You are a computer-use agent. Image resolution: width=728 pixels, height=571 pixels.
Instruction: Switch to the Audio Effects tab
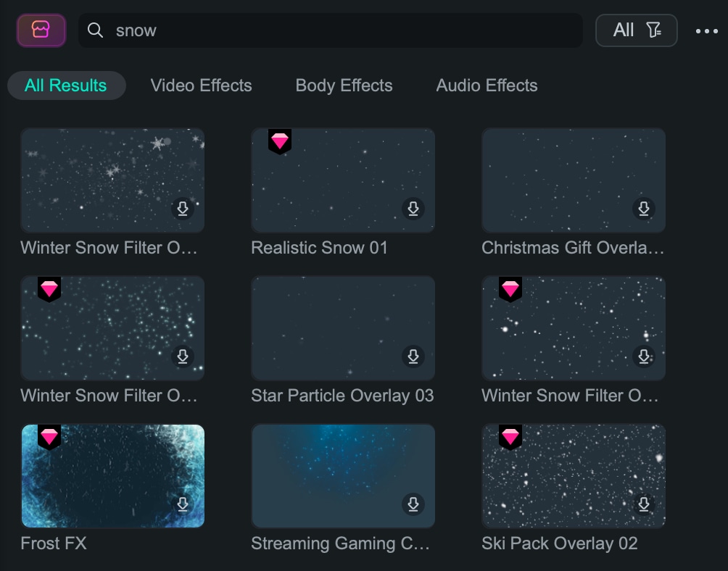point(487,86)
